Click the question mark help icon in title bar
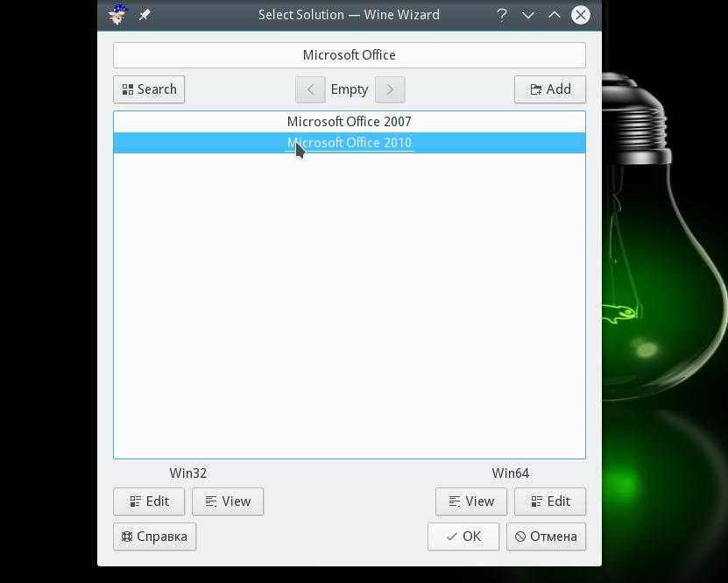728x583 pixels. pos(501,15)
